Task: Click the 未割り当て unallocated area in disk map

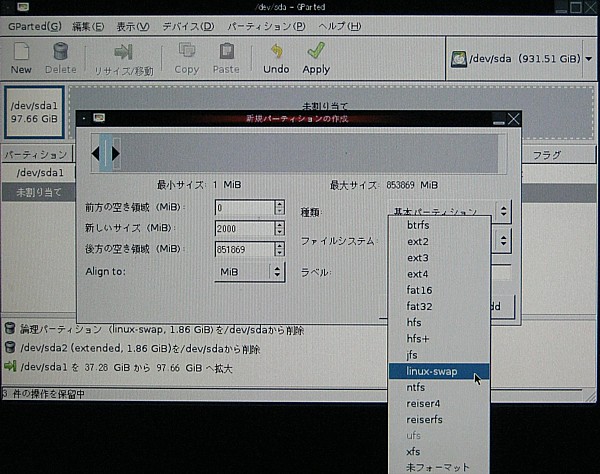Action: coord(331,98)
